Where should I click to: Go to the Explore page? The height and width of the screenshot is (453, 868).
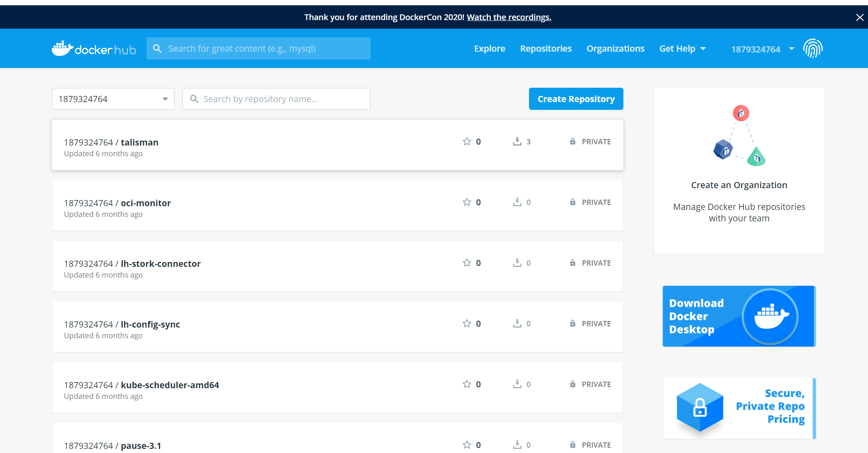coord(490,49)
